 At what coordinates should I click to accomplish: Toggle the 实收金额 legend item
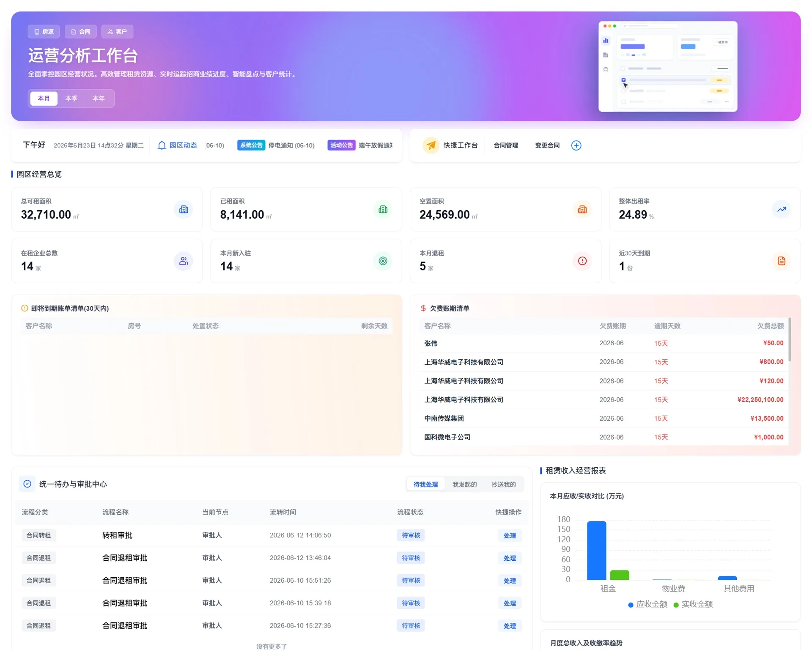pos(693,604)
